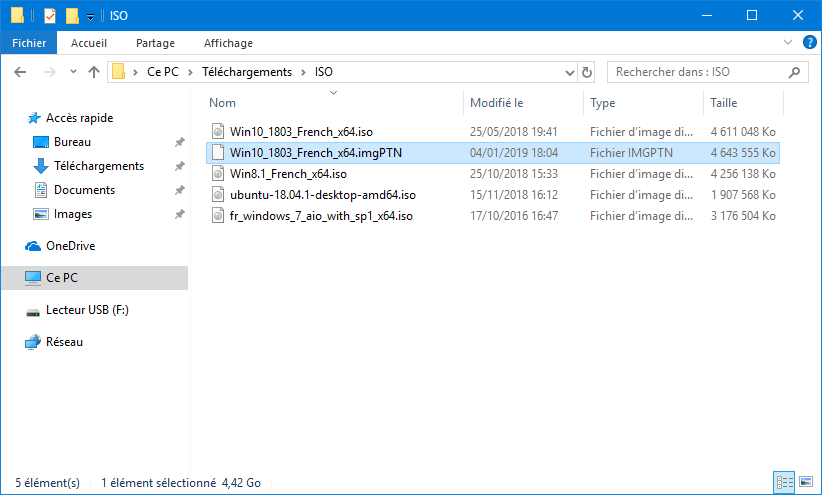Click the disc icon of Win10_1803_French_x64.iso
822x495 pixels.
click(218, 132)
